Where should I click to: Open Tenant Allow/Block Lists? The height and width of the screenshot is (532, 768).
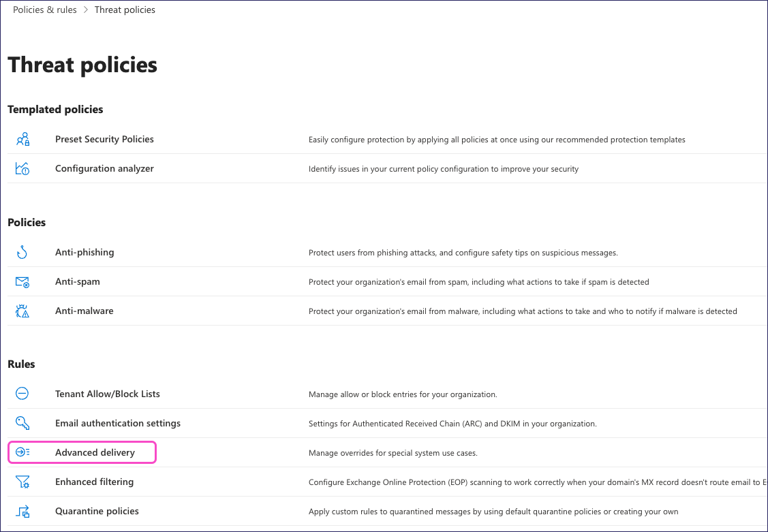point(108,394)
